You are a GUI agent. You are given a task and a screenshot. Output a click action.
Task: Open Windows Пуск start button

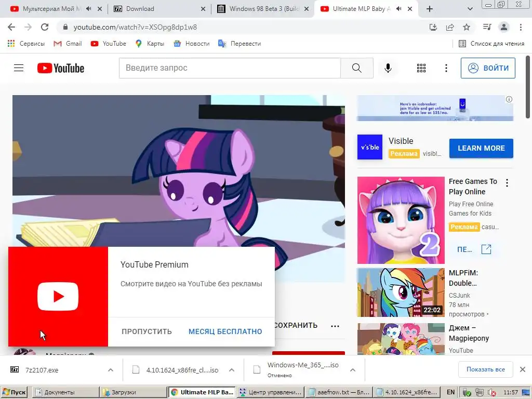coord(14,392)
